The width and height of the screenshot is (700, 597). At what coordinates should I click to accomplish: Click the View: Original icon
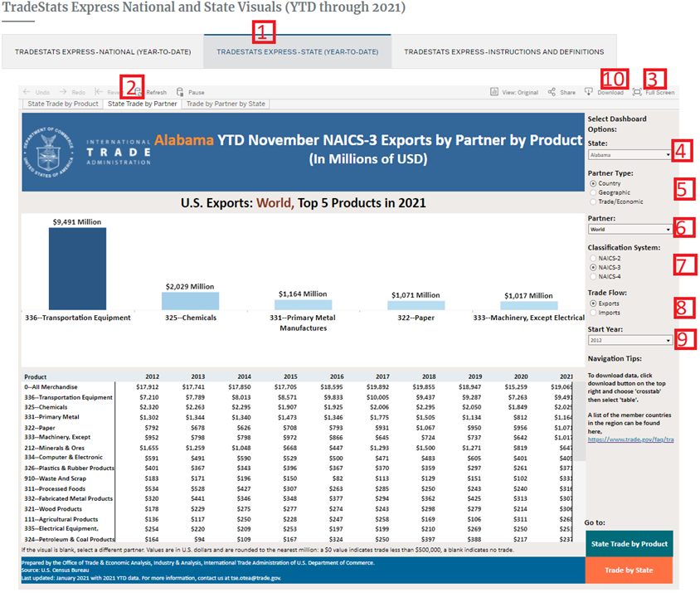(494, 92)
